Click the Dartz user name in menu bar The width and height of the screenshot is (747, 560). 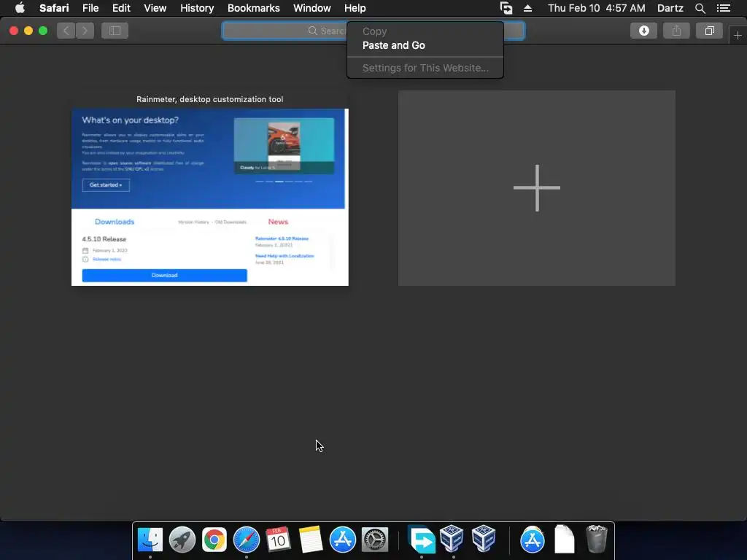(670, 8)
